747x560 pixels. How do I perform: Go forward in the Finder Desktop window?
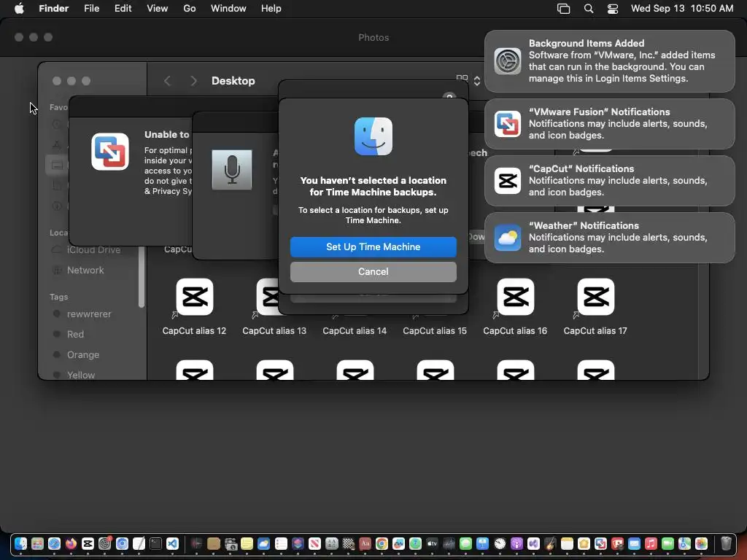193,81
